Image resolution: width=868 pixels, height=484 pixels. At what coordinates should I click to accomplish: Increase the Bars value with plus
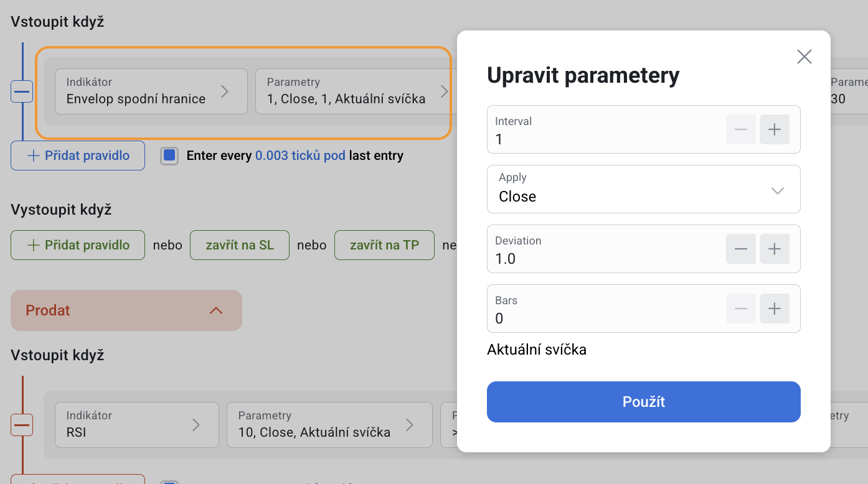pyautogui.click(x=774, y=309)
